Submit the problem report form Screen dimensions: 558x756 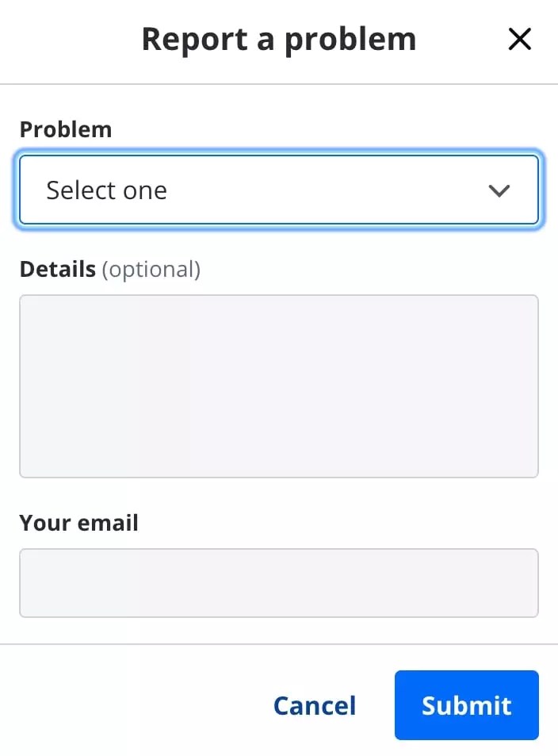pyautogui.click(x=466, y=705)
